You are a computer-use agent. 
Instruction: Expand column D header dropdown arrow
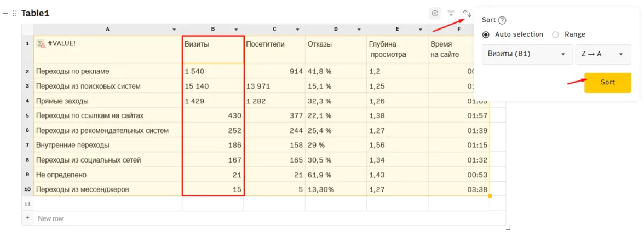click(359, 30)
